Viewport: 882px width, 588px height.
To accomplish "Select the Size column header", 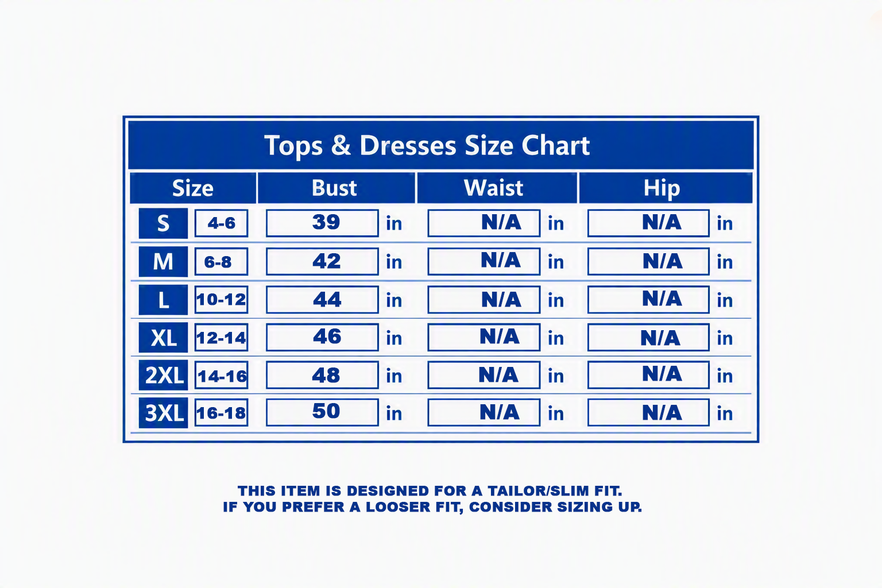I will point(193,188).
